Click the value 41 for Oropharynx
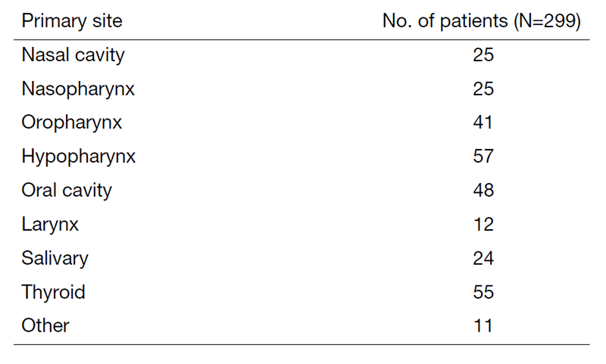The height and width of the screenshot is (364, 606). (483, 123)
